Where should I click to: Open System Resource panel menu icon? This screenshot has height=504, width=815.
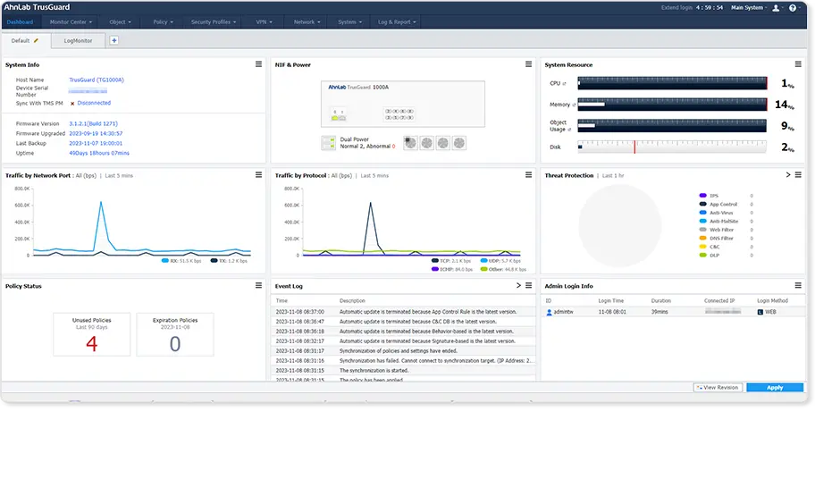[798, 64]
